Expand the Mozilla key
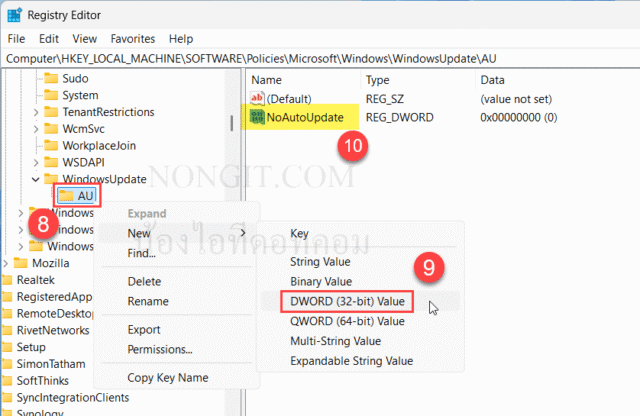The width and height of the screenshot is (640, 416). (6, 263)
